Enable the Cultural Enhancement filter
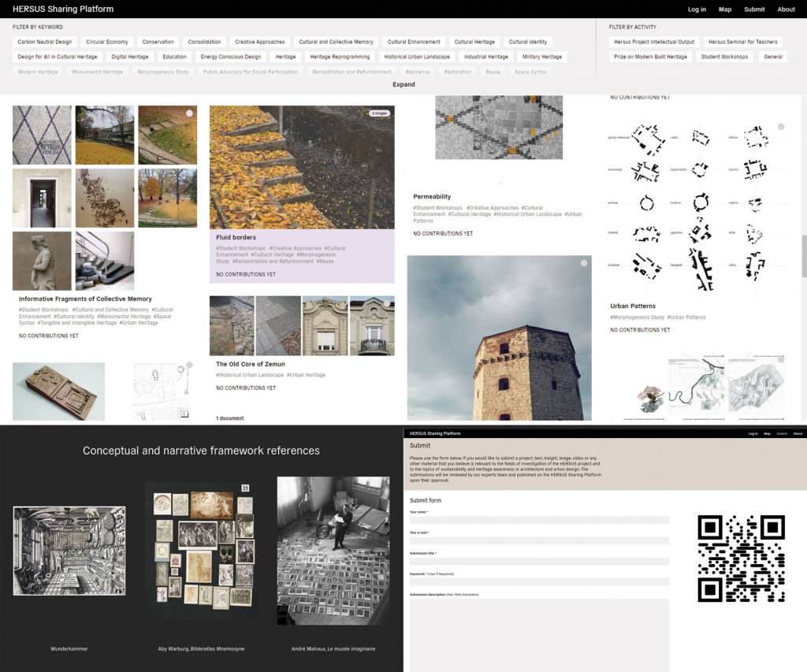This screenshot has height=672, width=807. coord(414,42)
